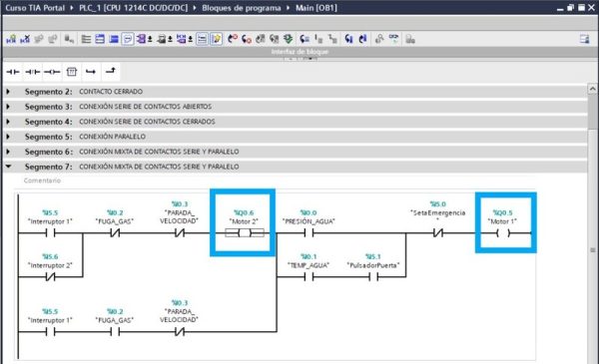Click the Comentario field in Segmento 7
This screenshot has height=364, width=599.
point(42,181)
